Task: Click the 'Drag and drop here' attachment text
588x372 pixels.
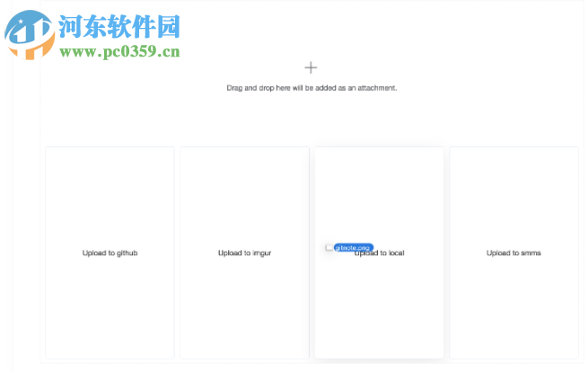Action: pos(312,88)
